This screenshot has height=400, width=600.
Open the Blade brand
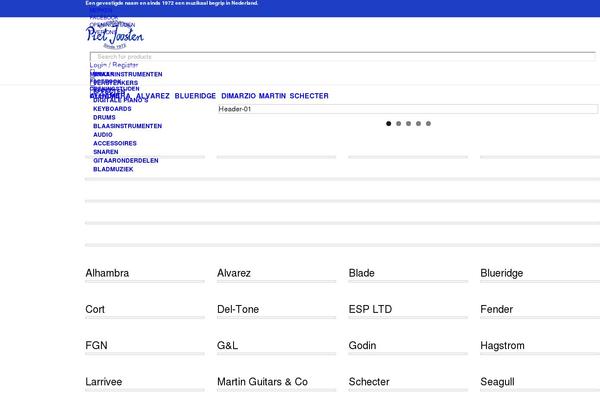pyautogui.click(x=362, y=273)
